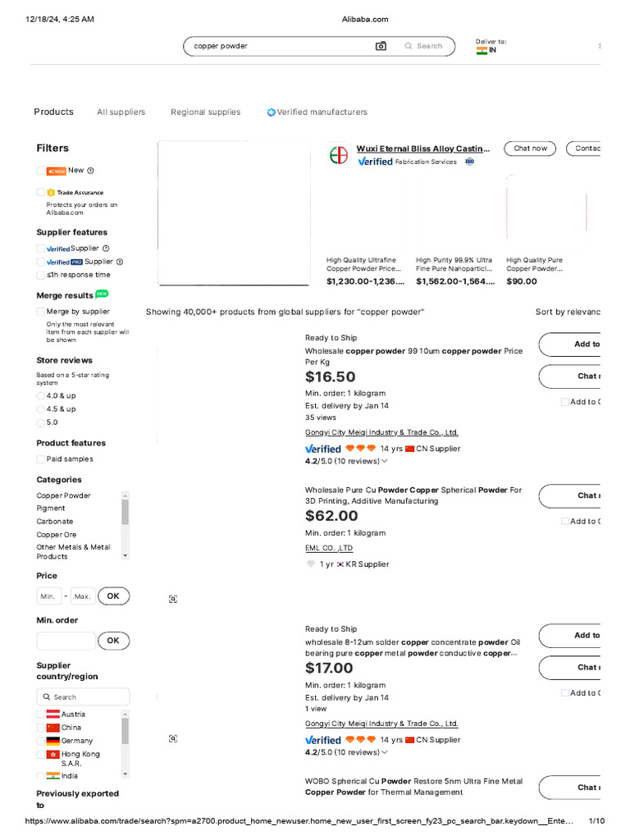Click the Min price input field
The image size is (630, 840).
[48, 596]
